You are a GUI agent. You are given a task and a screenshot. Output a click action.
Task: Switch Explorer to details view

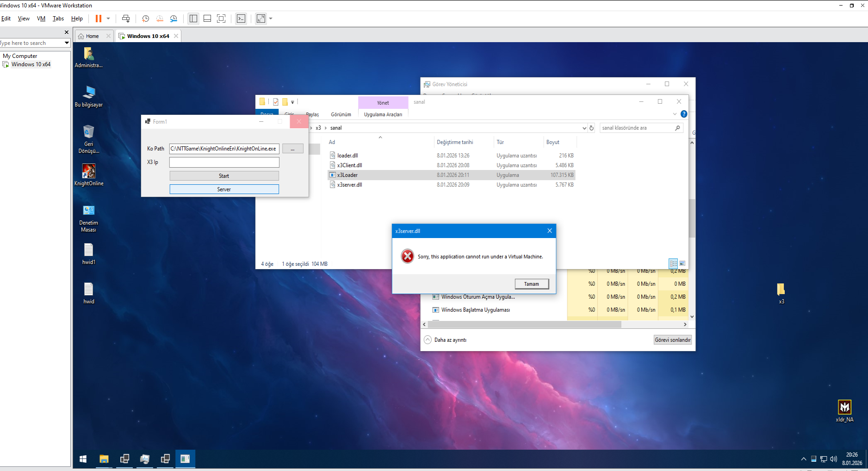(673, 264)
